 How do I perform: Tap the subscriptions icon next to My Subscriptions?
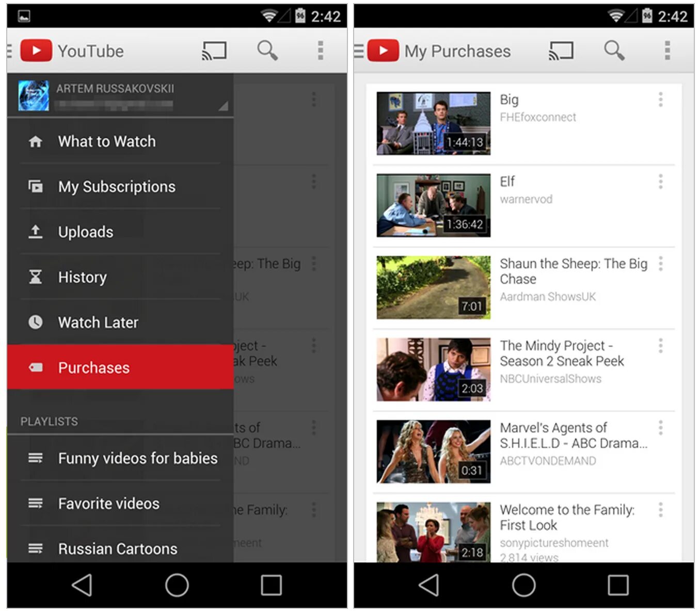35,186
